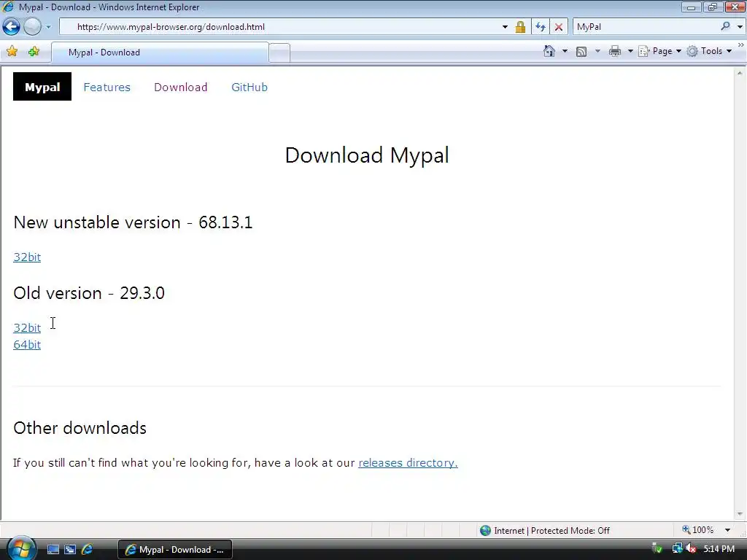Click the Refresh page icon

(541, 27)
